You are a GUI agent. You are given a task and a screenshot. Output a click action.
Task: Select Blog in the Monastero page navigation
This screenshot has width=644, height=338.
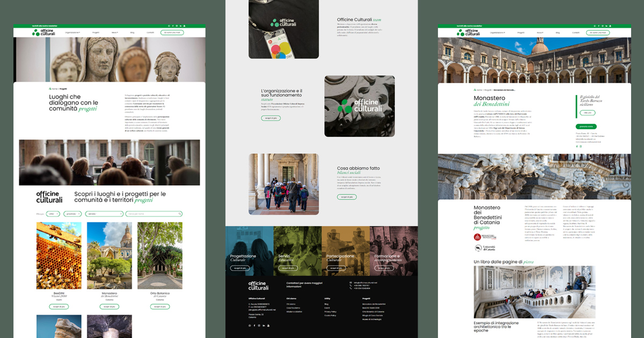[x=558, y=33]
